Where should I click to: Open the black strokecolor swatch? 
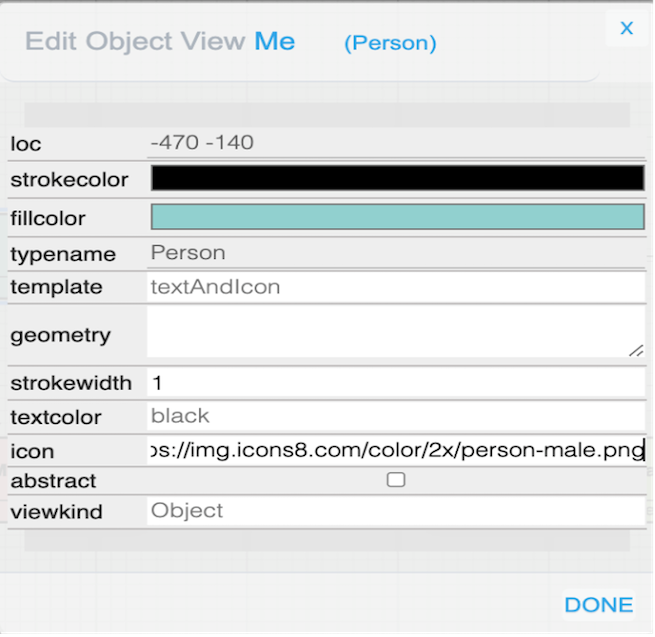click(x=397, y=178)
